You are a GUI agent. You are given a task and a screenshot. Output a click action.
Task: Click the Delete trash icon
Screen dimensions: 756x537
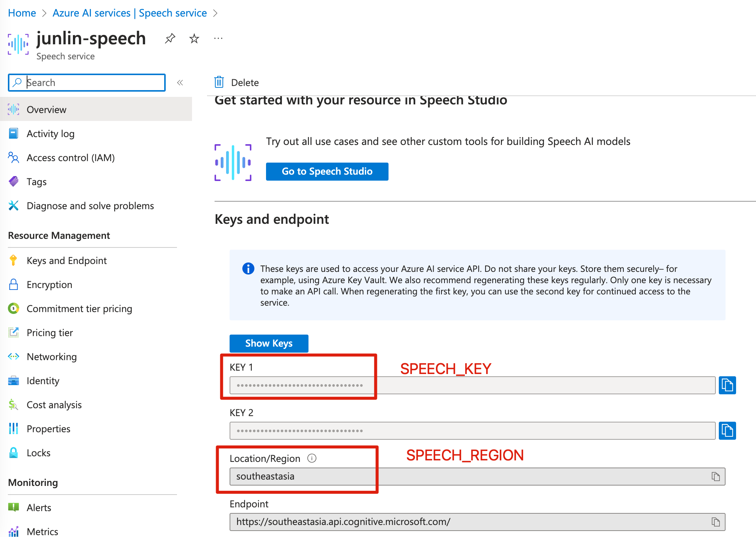(x=219, y=82)
